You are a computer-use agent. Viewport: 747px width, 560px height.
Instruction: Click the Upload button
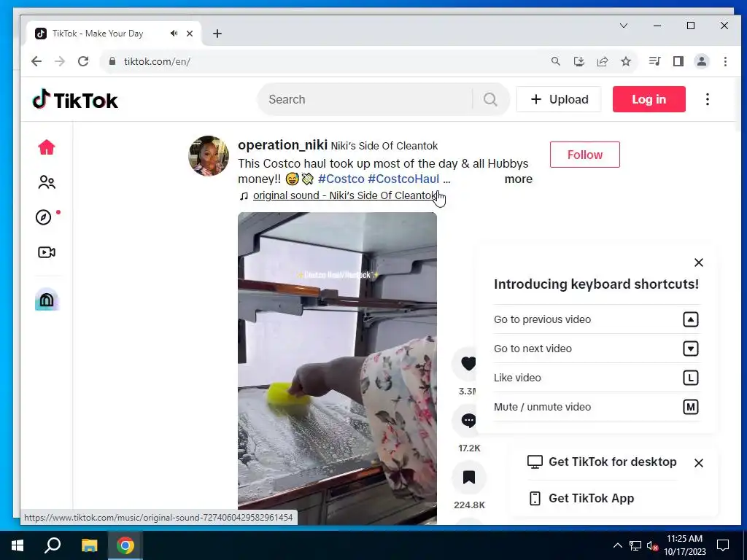(559, 99)
